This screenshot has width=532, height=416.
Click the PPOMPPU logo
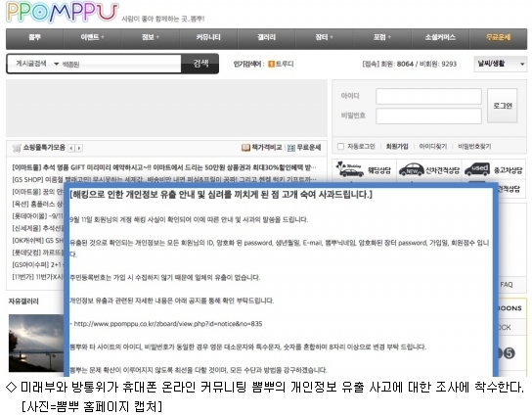coord(62,13)
